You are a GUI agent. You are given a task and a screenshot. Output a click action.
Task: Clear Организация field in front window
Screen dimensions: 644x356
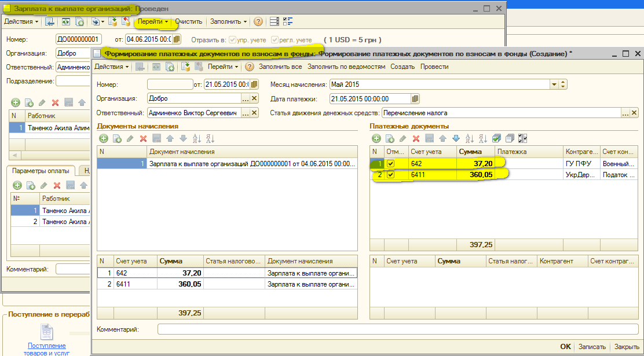(254, 98)
